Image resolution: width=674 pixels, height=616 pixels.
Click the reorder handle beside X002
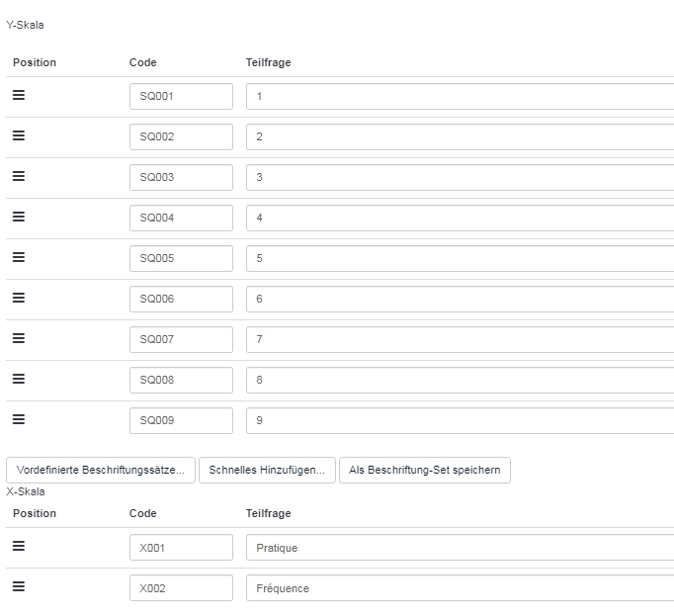pos(19,587)
